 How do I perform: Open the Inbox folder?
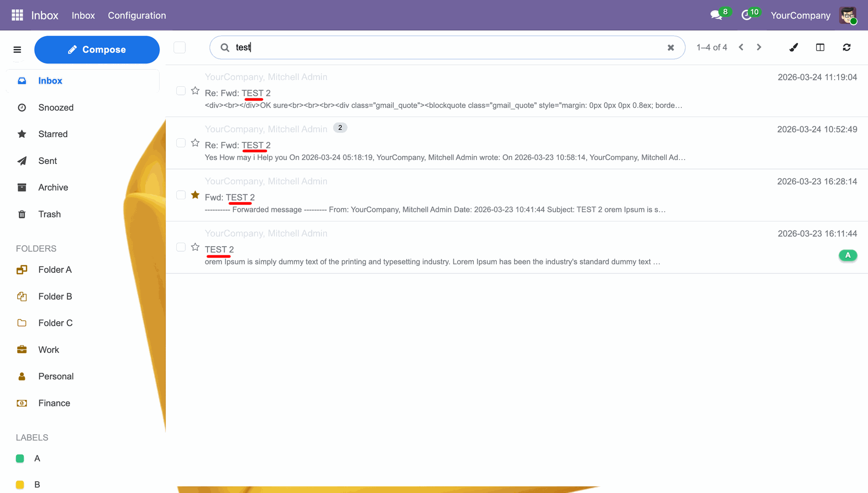[83, 81]
